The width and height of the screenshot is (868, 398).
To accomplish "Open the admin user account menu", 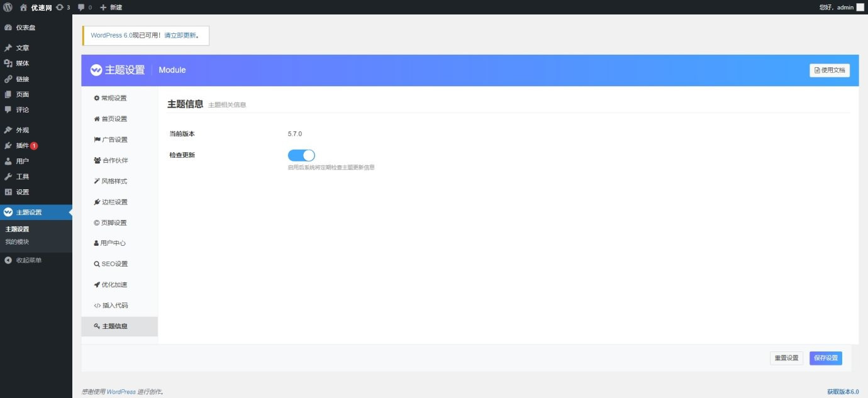I will click(x=842, y=7).
